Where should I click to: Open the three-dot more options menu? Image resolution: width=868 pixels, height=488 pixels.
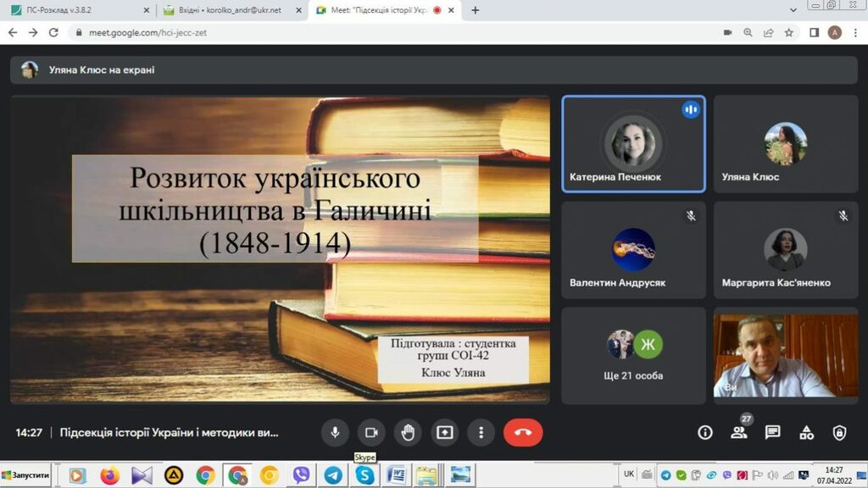(481, 432)
